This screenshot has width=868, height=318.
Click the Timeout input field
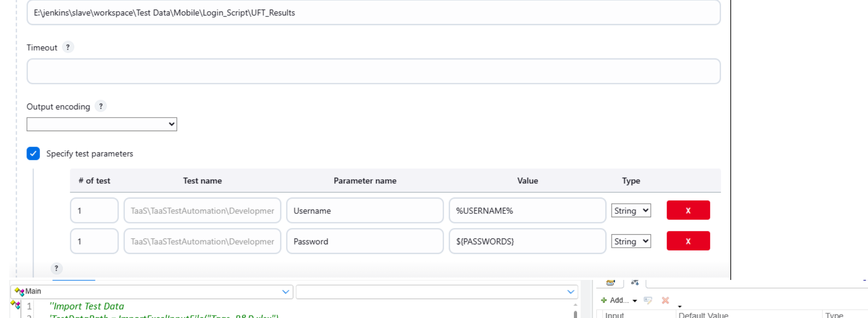pyautogui.click(x=373, y=71)
